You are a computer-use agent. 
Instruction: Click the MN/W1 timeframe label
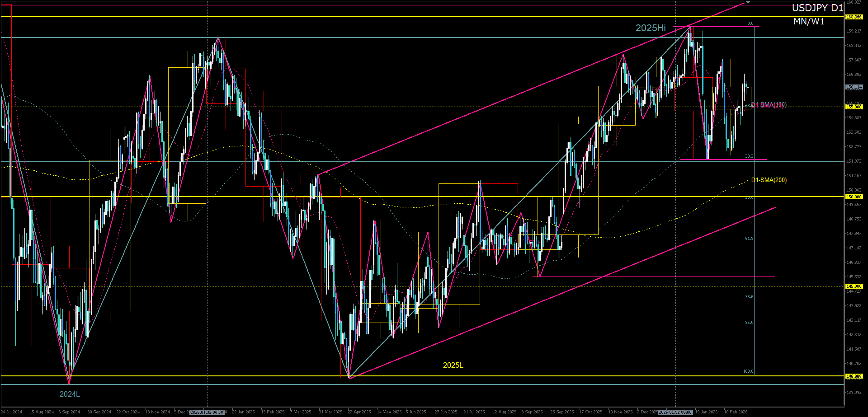(809, 22)
